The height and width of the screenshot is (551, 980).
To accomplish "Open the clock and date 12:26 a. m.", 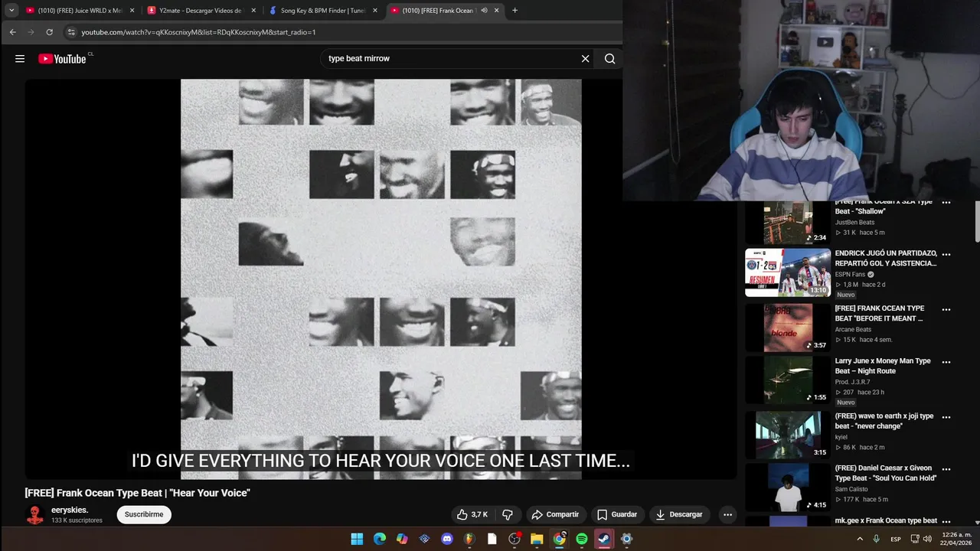I will click(957, 539).
